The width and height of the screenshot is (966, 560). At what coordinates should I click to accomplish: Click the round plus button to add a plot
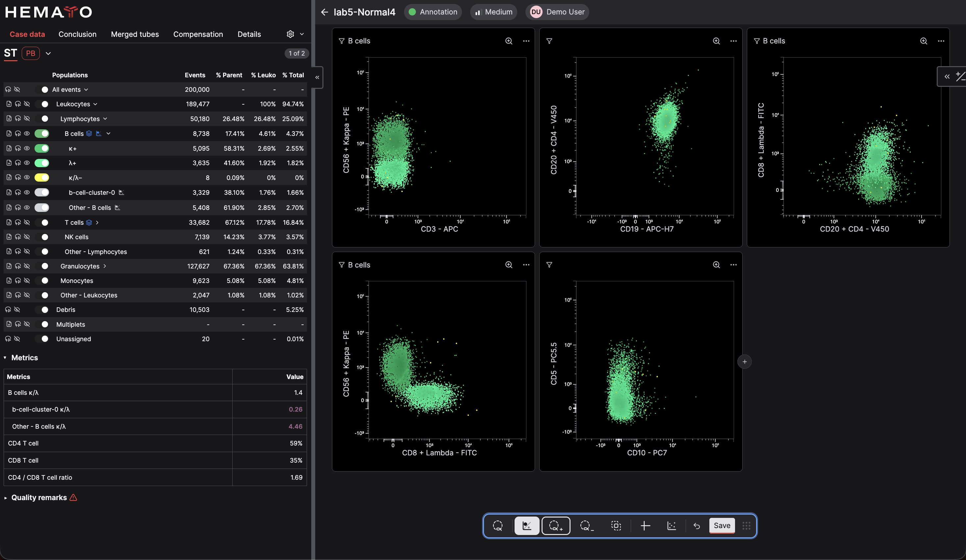coord(744,362)
